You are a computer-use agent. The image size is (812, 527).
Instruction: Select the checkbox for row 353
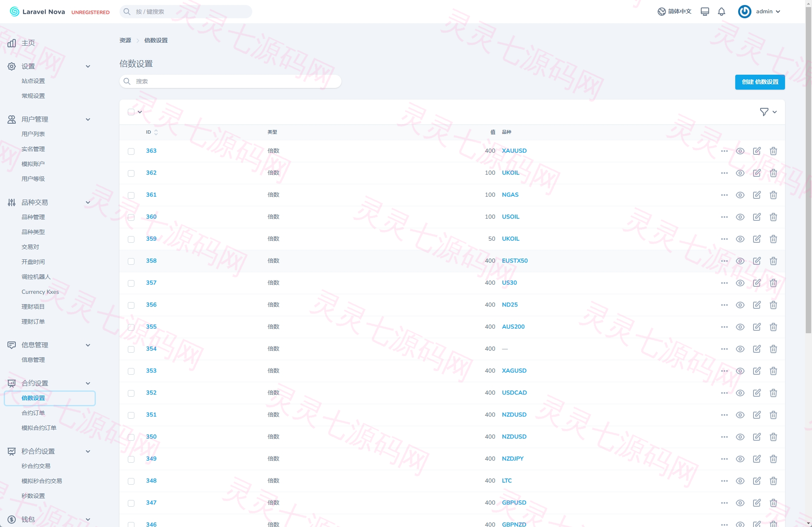pyautogui.click(x=131, y=371)
